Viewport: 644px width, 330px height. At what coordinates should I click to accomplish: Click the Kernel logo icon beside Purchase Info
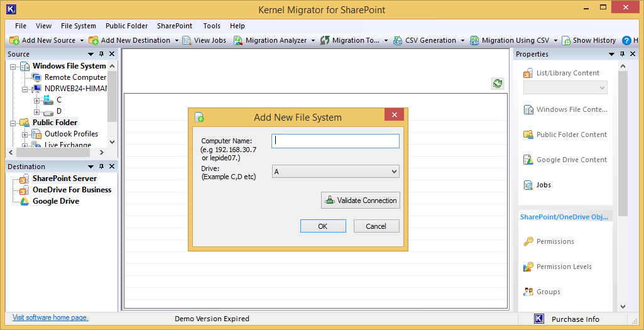539,319
